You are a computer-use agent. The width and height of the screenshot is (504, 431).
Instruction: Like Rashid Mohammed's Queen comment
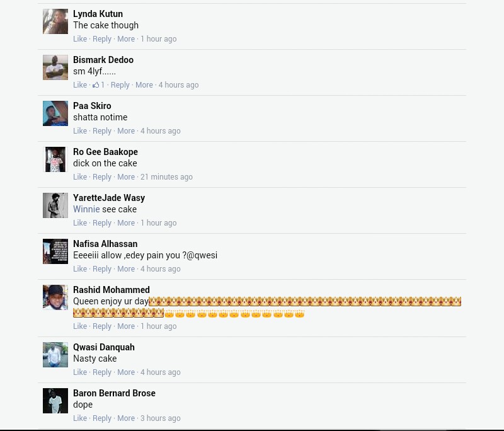click(80, 326)
